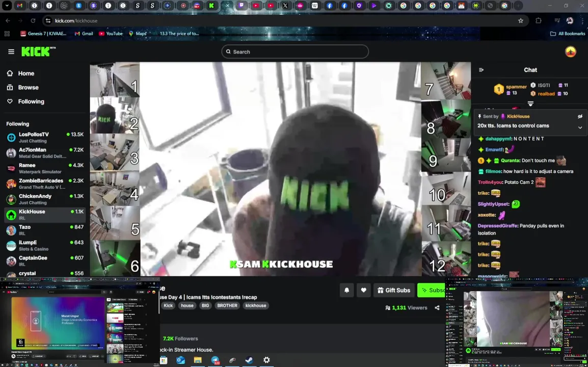
Task: View site information icon in address bar
Action: [48, 20]
